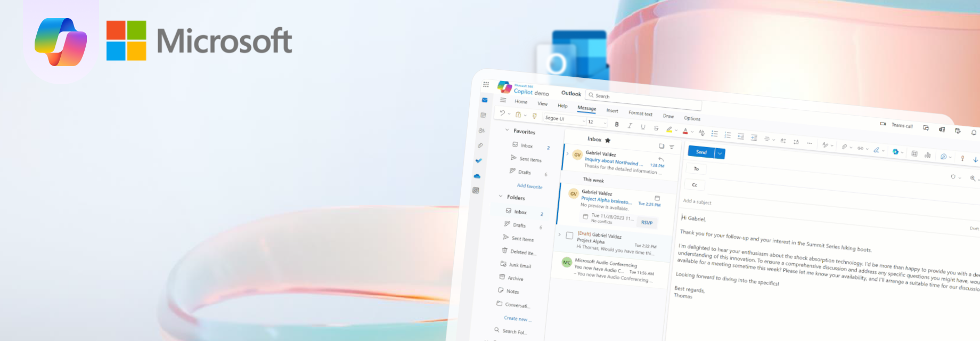This screenshot has width=980, height=341.
Task: Insert a bulleted list
Action: point(715,134)
